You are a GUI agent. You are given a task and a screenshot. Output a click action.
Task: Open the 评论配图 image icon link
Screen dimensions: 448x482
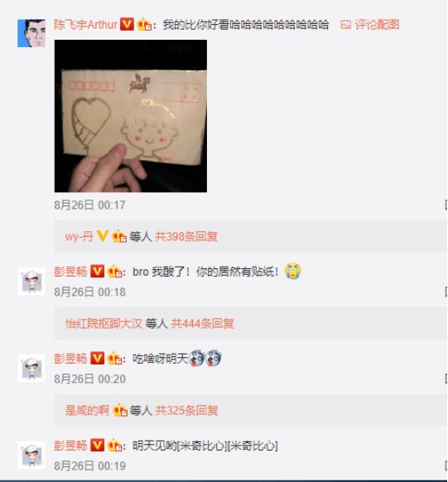370,25
